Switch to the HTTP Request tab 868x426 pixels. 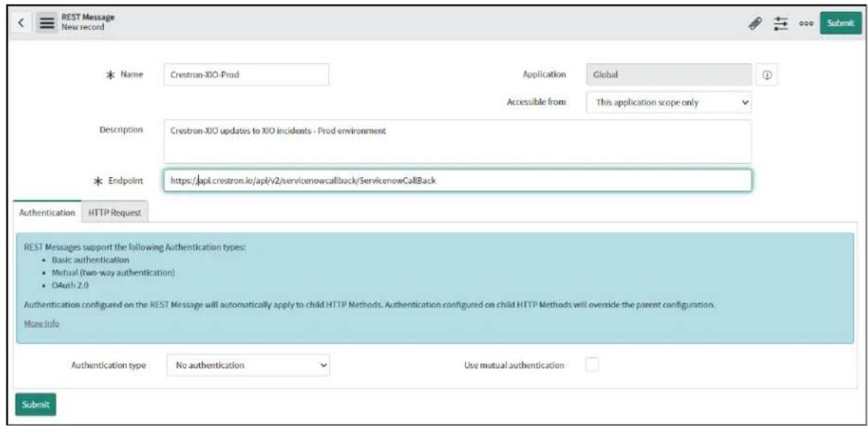click(x=115, y=212)
